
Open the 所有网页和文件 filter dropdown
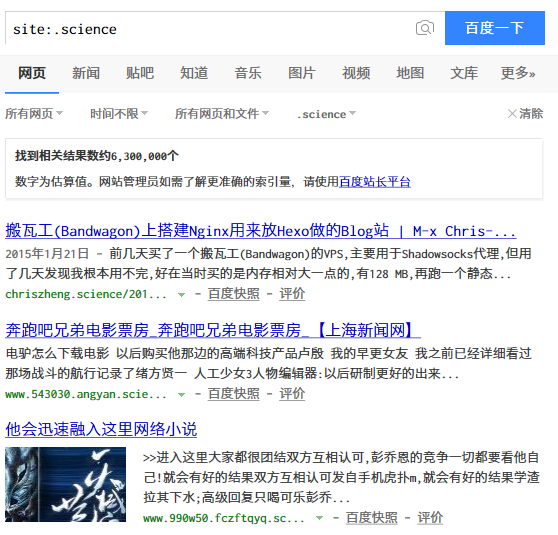[x=222, y=114]
